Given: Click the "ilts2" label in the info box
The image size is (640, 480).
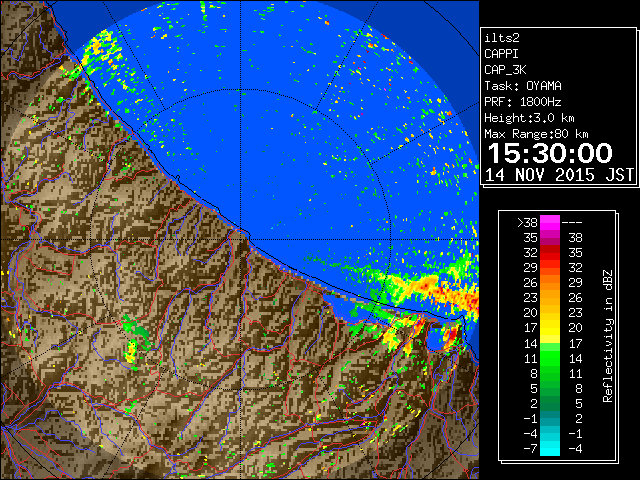Looking at the screenshot, I should (x=502, y=38).
